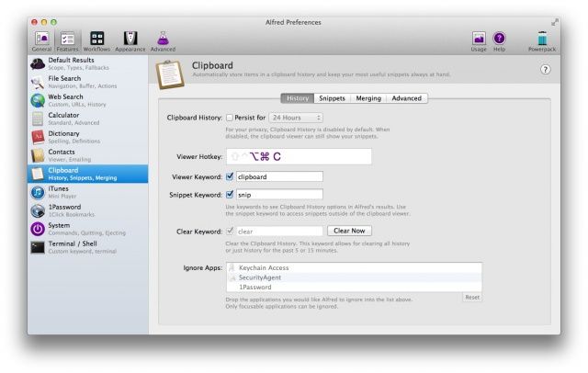Enable the Persist for clipboard history checkbox
Screen dimensions: 588x373
(x=230, y=118)
